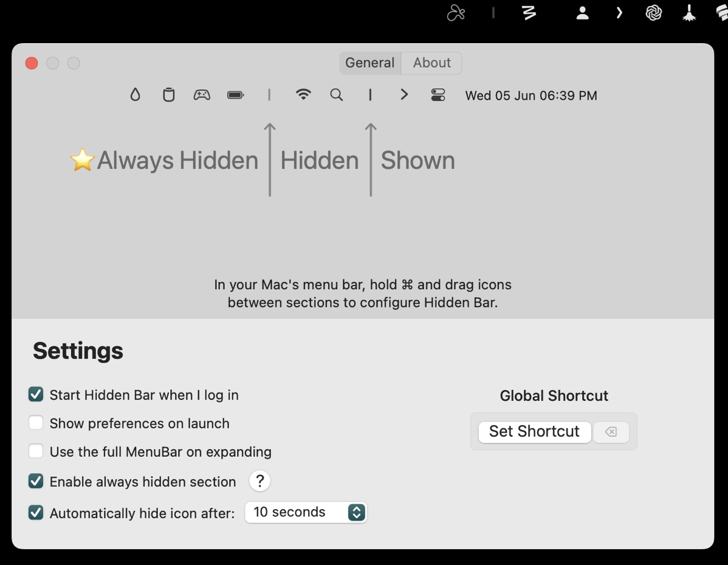Check Use the full MenuBar on expanding
This screenshot has width=728, height=565.
pyautogui.click(x=36, y=451)
